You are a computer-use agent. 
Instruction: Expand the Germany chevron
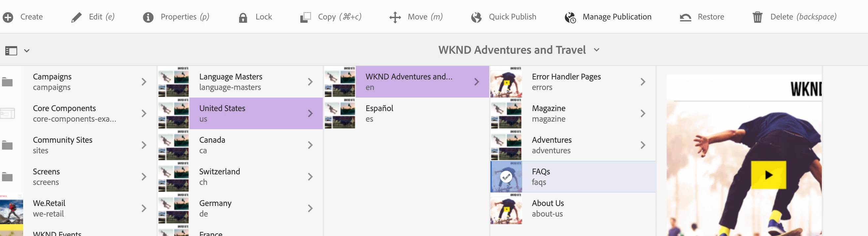pyautogui.click(x=310, y=208)
